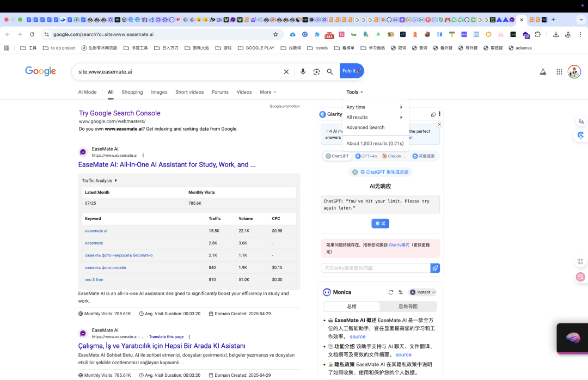588x380 pixels.
Task: Click the pink Chinese-English translate floating icon
Action: click(580, 277)
